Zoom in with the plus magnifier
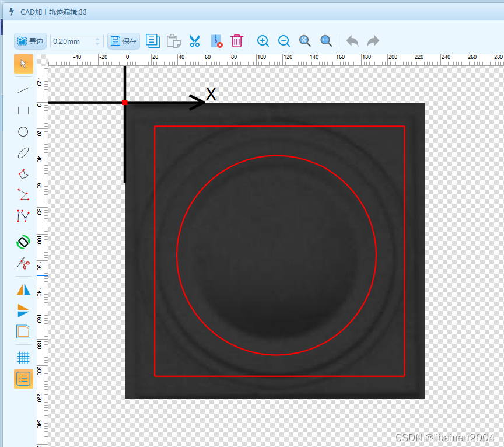 pyautogui.click(x=263, y=41)
